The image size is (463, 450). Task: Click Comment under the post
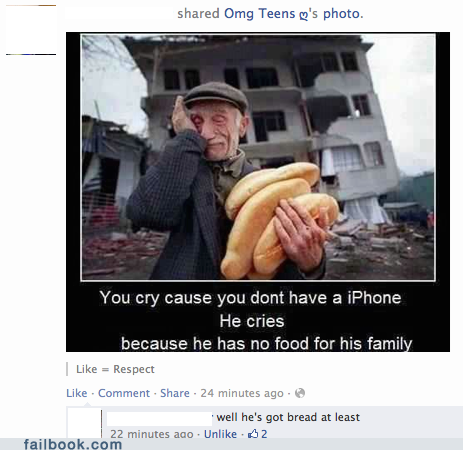pos(124,393)
